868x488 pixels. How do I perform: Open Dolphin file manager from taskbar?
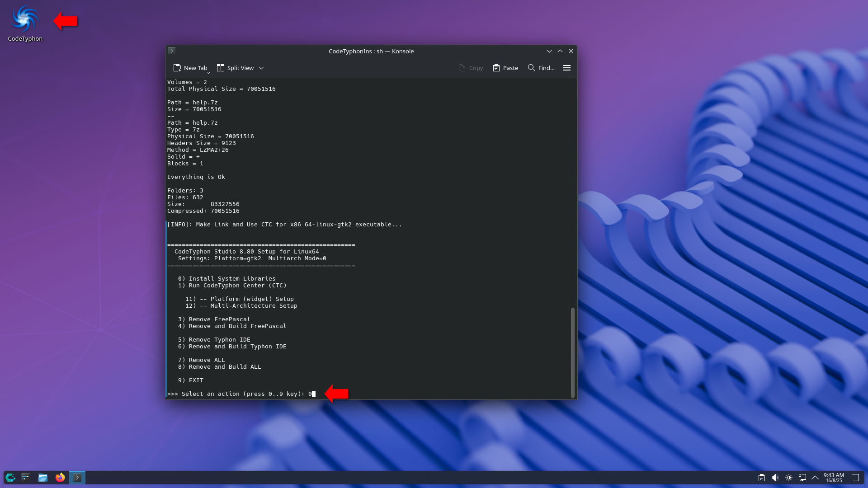43,478
